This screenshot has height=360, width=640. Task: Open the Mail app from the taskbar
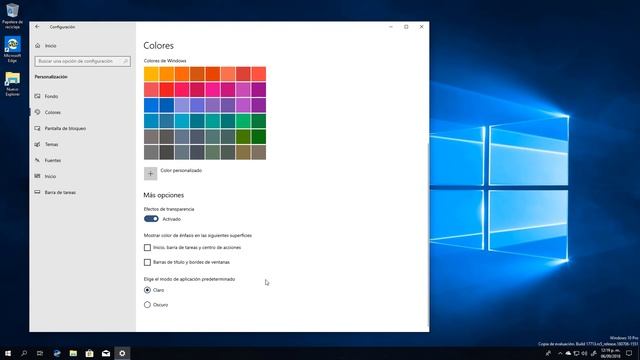click(106, 353)
